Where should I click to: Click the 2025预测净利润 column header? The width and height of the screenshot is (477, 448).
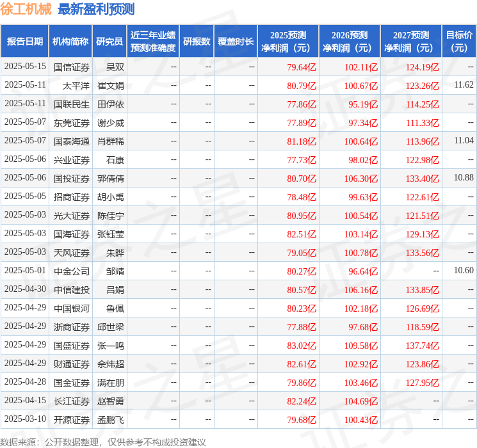(x=288, y=41)
